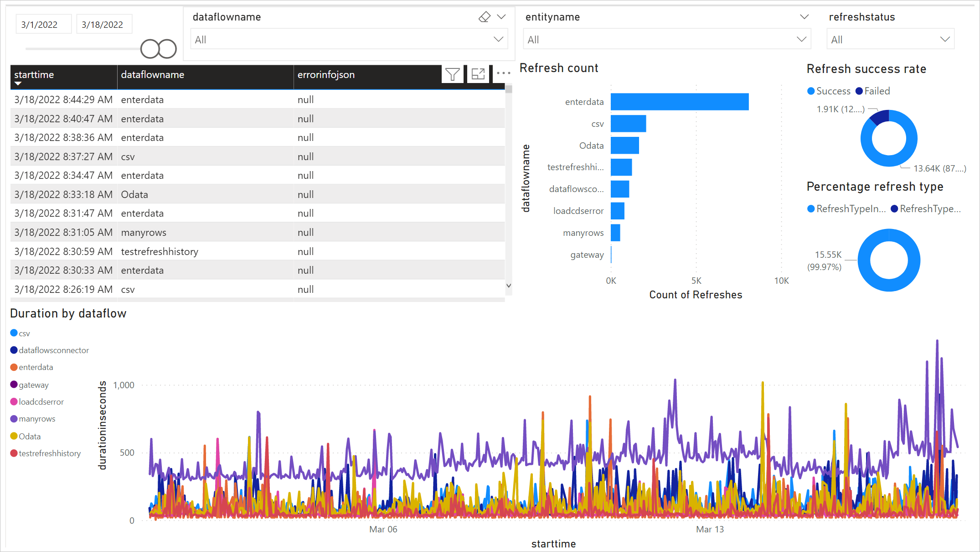Viewport: 980px width, 552px height.
Task: Click the start date 3/1/2022 field
Action: click(43, 25)
